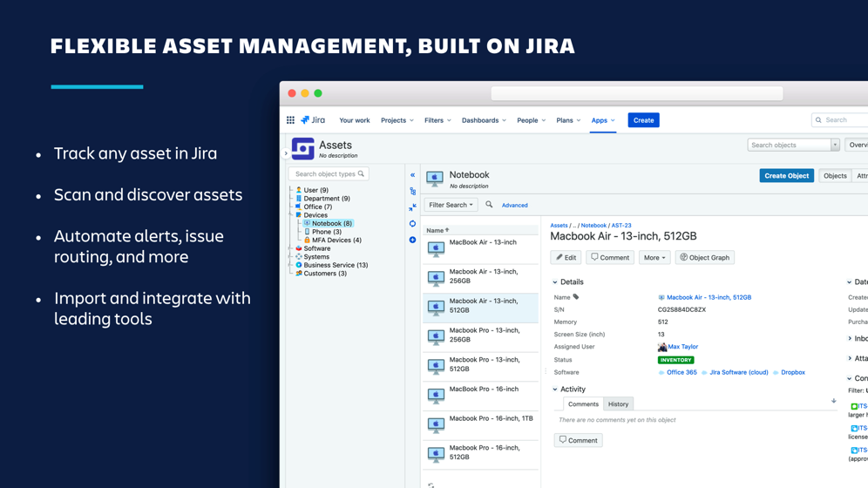Click the MacBook Pro - 16-inch list icon
Viewport: 868px width, 488px height.
pyautogui.click(x=436, y=395)
